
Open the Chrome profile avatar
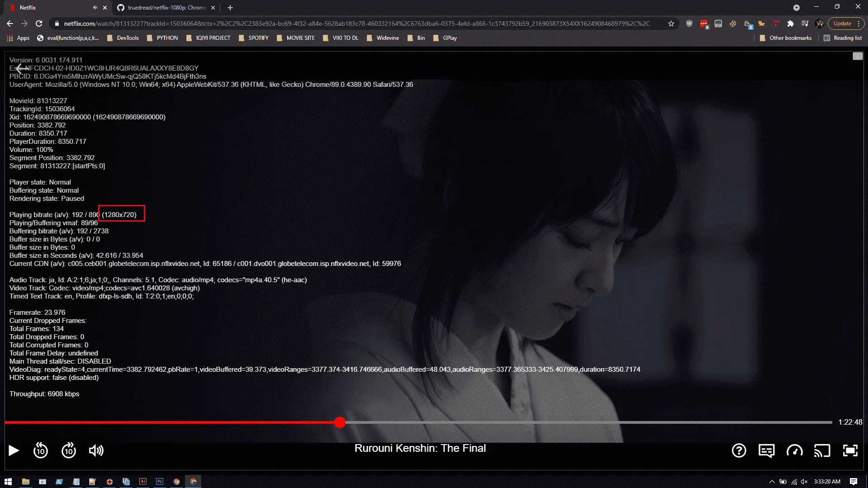point(820,24)
